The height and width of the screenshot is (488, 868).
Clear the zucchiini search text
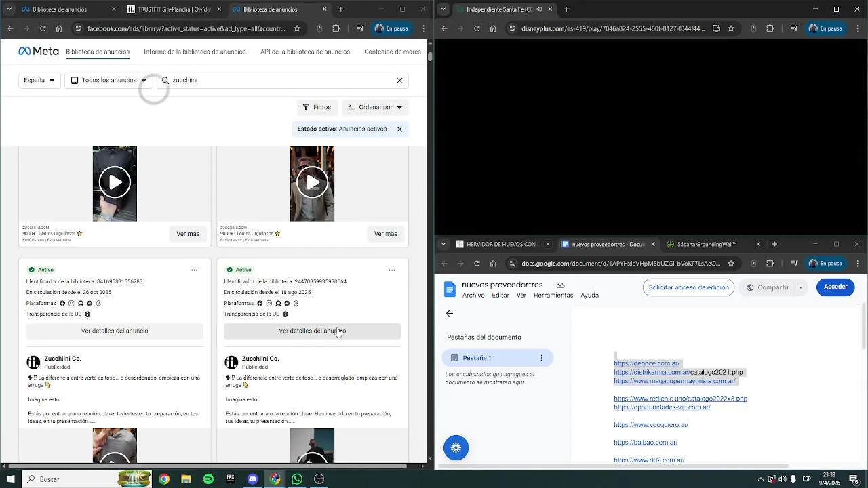click(x=399, y=80)
